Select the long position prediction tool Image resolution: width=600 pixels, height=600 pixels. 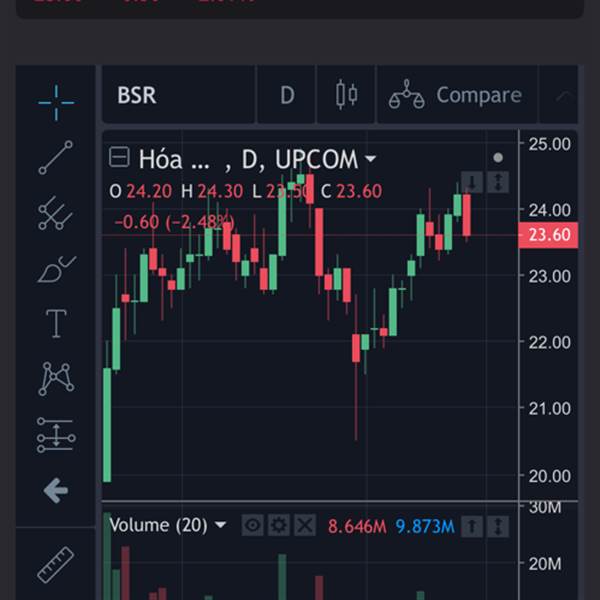(56, 435)
